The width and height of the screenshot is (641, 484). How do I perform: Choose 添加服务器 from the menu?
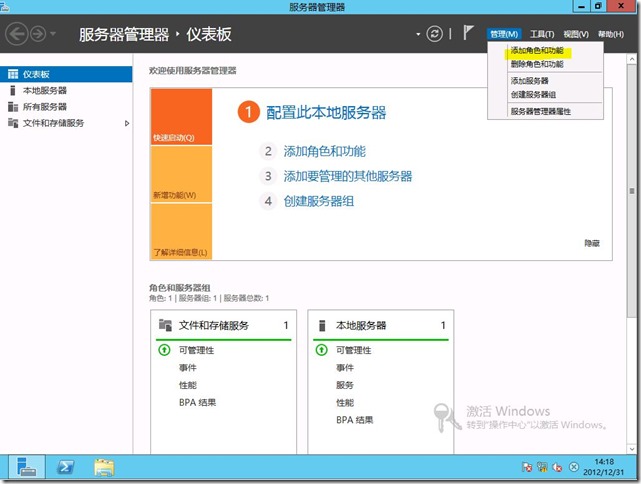(530, 81)
